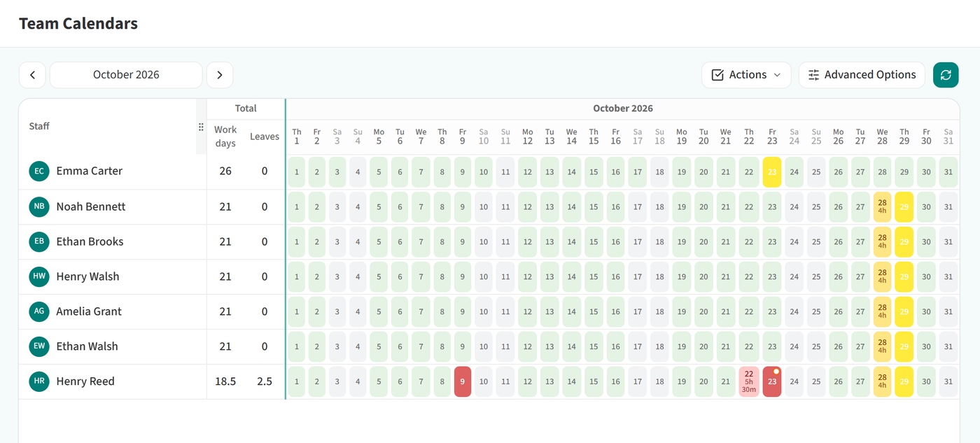This screenshot has height=443, width=980.
Task: Click Henry Reed's red day 23 cell
Action: pos(772,381)
